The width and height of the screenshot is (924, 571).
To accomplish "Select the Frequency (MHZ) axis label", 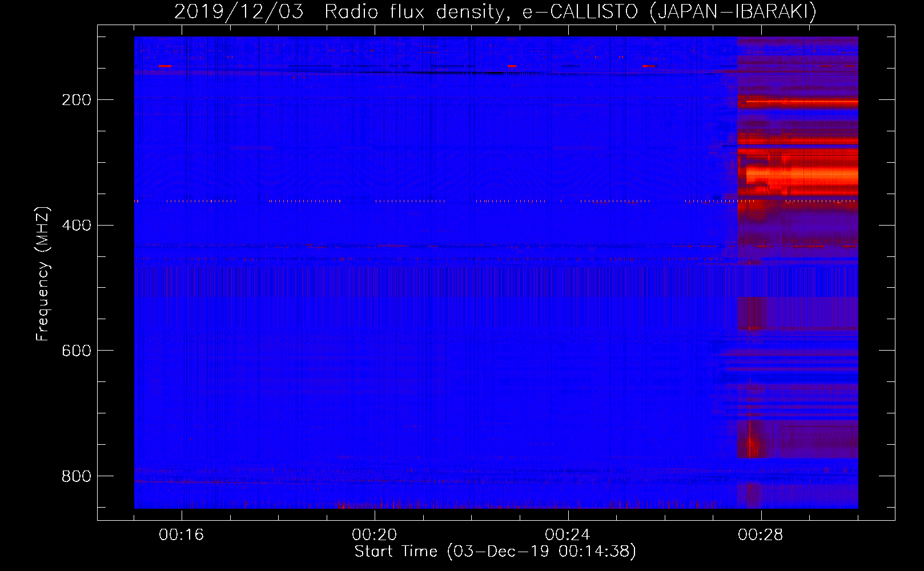I will [x=42, y=274].
